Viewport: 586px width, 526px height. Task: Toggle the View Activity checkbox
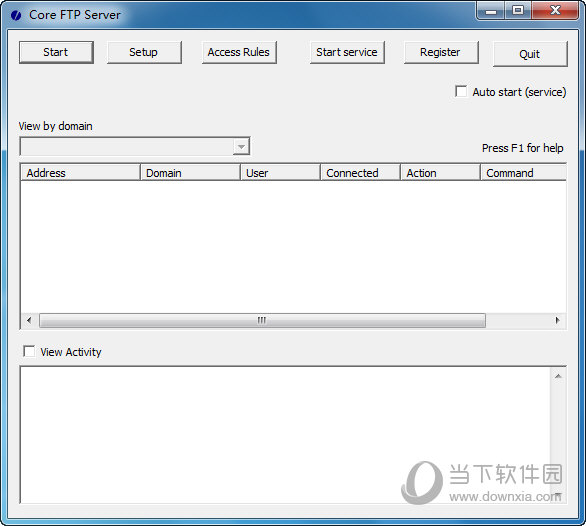click(x=29, y=351)
